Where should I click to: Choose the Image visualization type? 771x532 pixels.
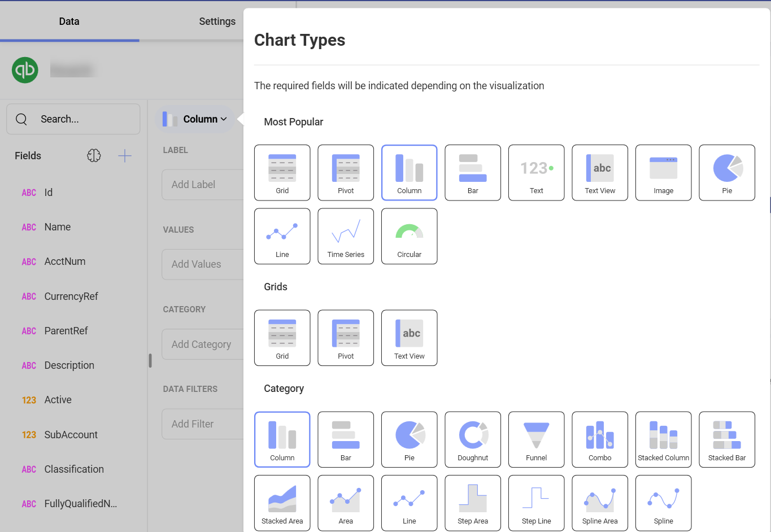(x=664, y=173)
